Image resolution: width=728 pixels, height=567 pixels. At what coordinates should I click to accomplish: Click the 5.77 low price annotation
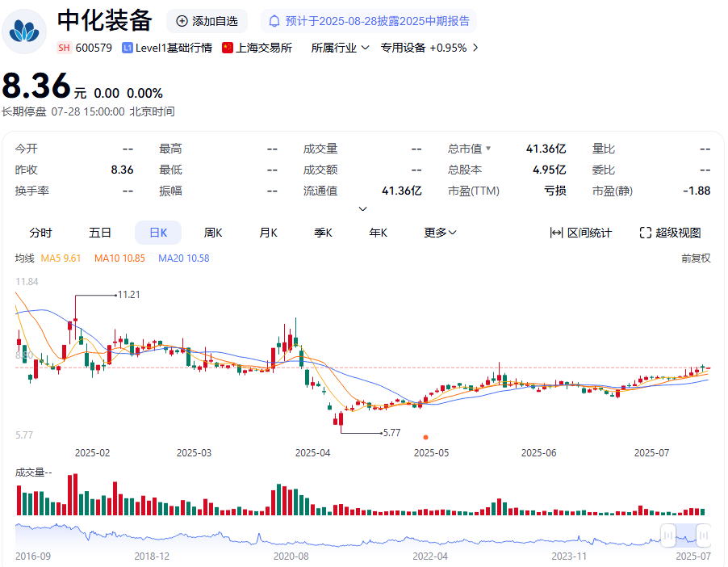coord(391,433)
